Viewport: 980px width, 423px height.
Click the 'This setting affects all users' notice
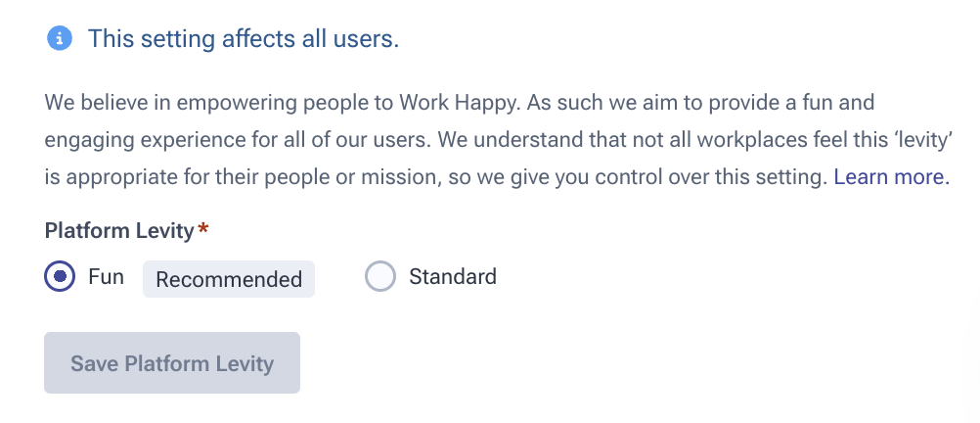(x=244, y=39)
